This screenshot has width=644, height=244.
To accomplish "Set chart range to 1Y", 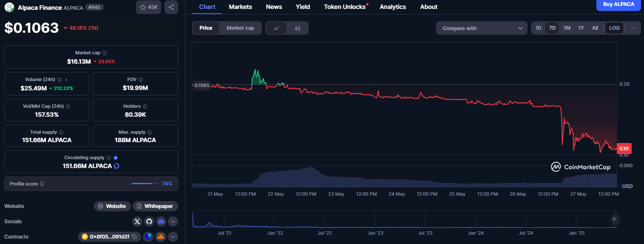I will (x=581, y=28).
